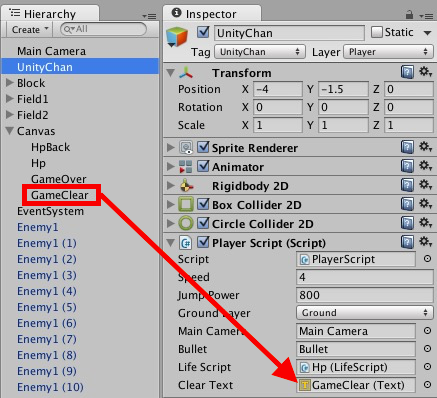This screenshot has height=398, width=437.
Task: Disable the Animator component checkbox
Action: 203,166
